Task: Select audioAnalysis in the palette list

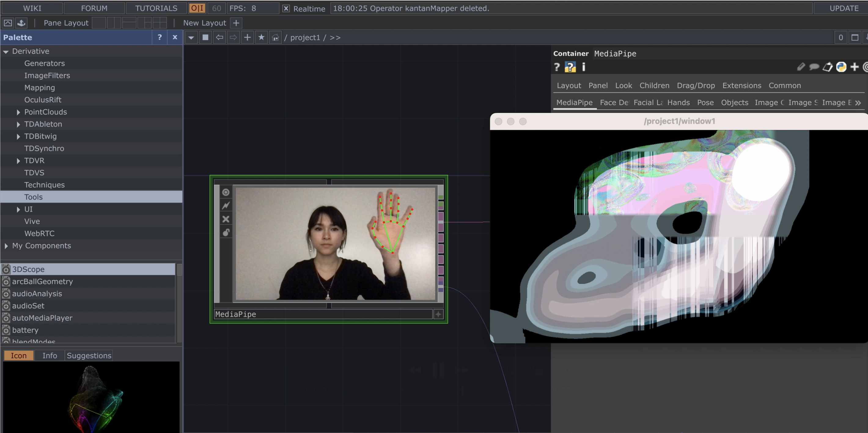Action: click(37, 294)
